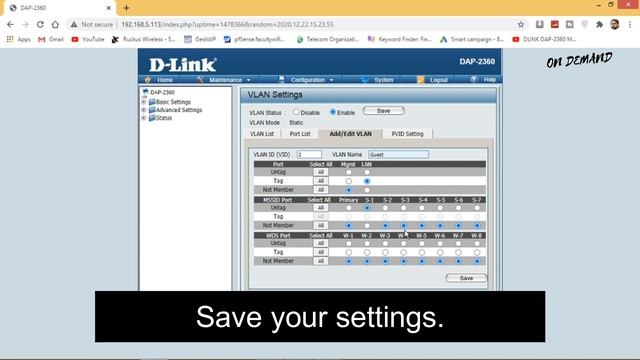Expand the Basic Settings tree node
Screen dimensions: 640x360
coord(144,102)
